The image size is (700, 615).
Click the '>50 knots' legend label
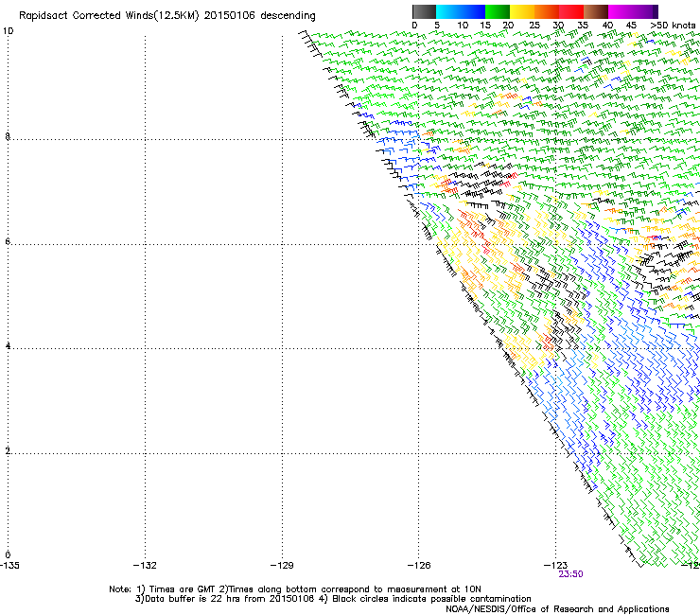point(673,26)
